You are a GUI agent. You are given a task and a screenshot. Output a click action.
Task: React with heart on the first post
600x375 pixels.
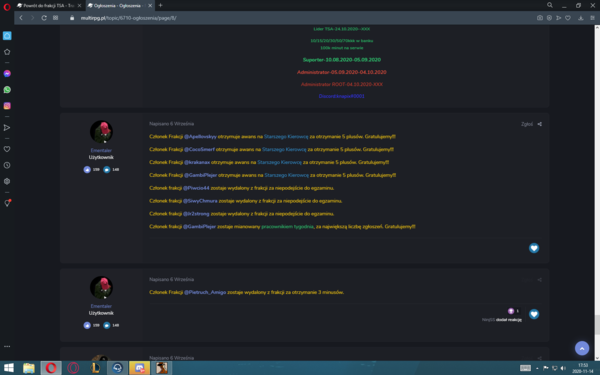[x=534, y=248]
